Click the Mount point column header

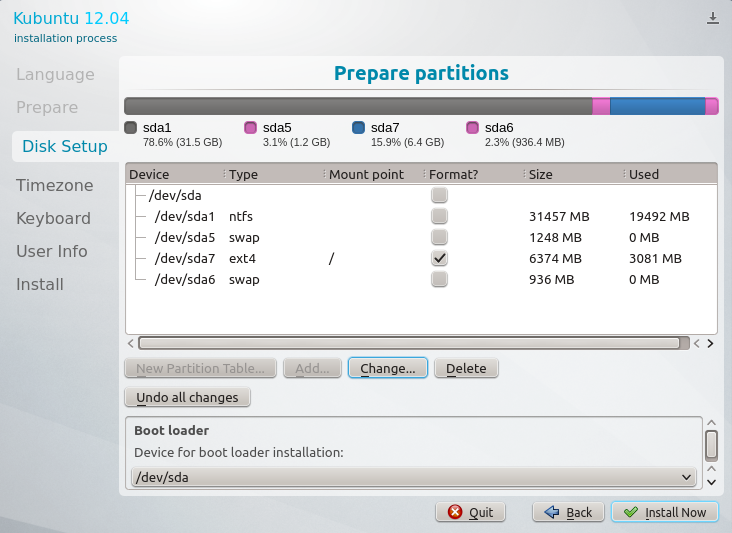point(375,174)
